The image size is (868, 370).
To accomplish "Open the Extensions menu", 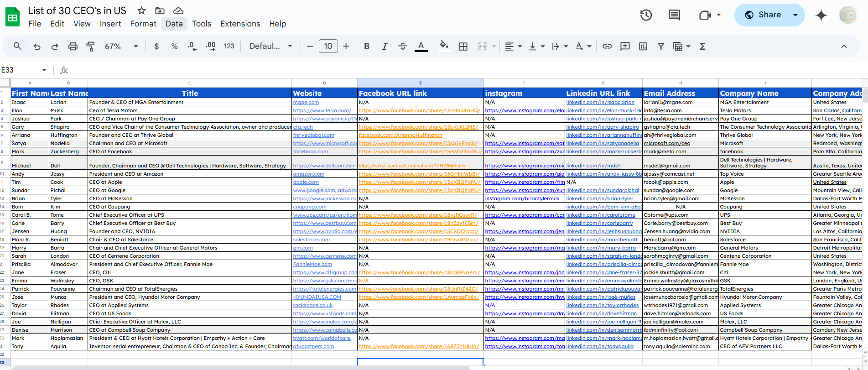I will click(x=240, y=24).
